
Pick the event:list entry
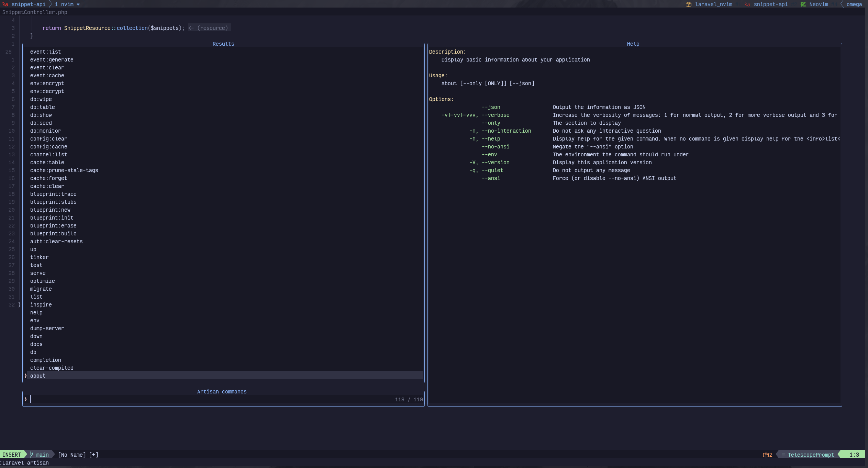pyautogui.click(x=45, y=52)
